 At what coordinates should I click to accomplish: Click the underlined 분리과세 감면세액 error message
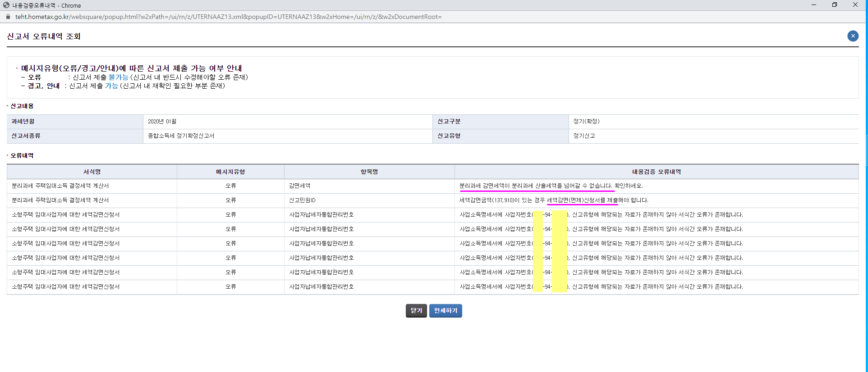click(536, 186)
